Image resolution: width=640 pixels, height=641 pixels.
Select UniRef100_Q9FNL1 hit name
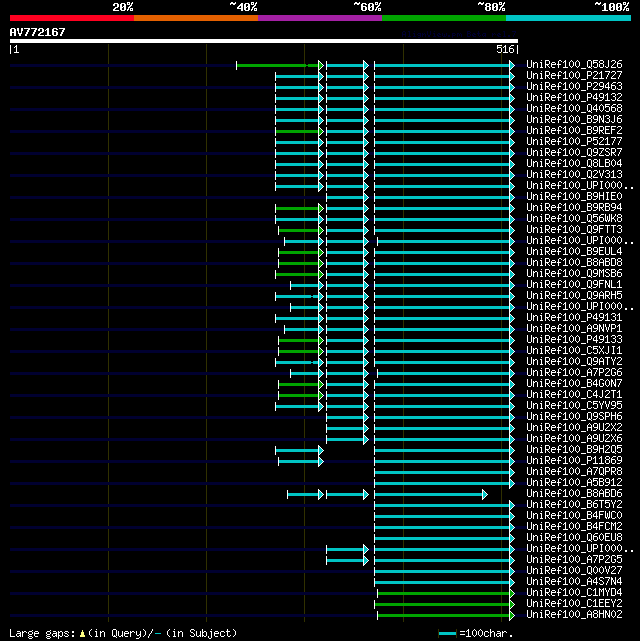(x=574, y=285)
